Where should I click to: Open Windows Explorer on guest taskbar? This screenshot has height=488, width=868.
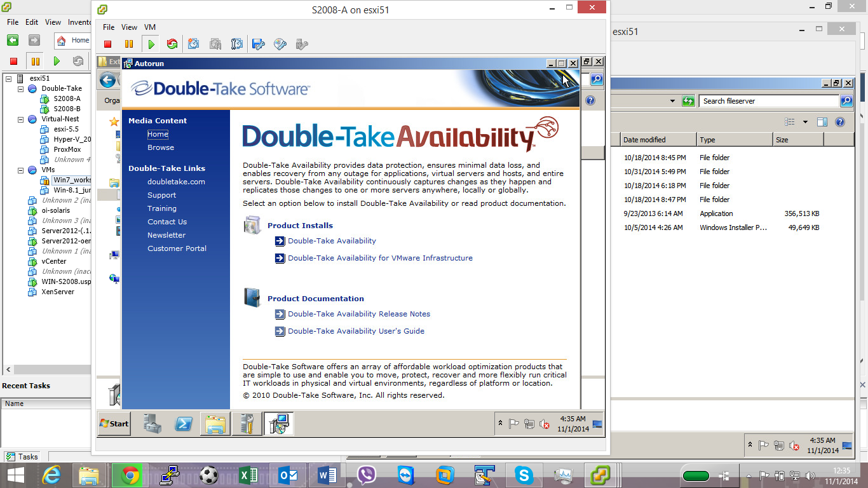coord(215,424)
